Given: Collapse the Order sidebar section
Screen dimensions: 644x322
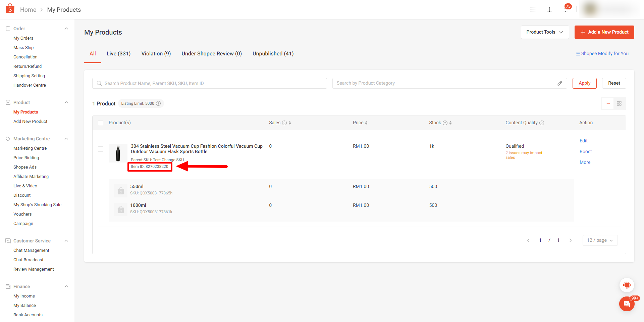Looking at the screenshot, I should pos(66,29).
